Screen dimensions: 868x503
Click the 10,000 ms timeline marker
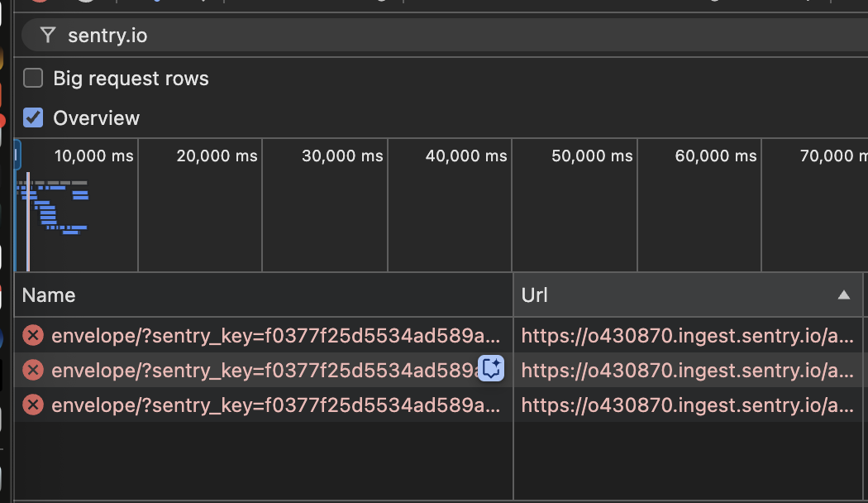[93, 156]
